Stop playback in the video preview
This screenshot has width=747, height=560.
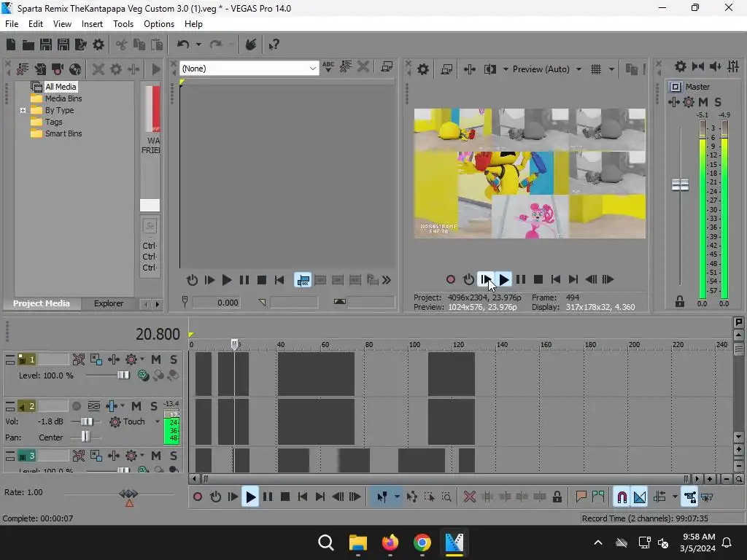pyautogui.click(x=538, y=279)
